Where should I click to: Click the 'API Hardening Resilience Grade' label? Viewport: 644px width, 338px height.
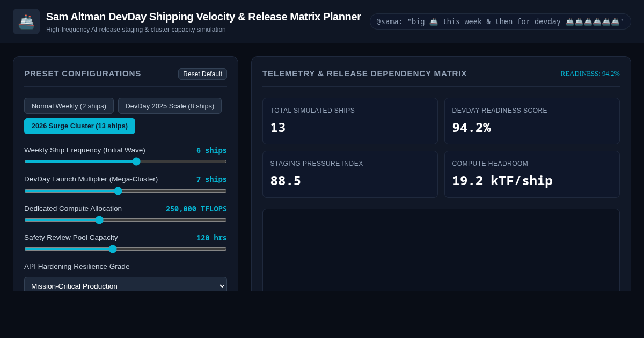tap(77, 267)
